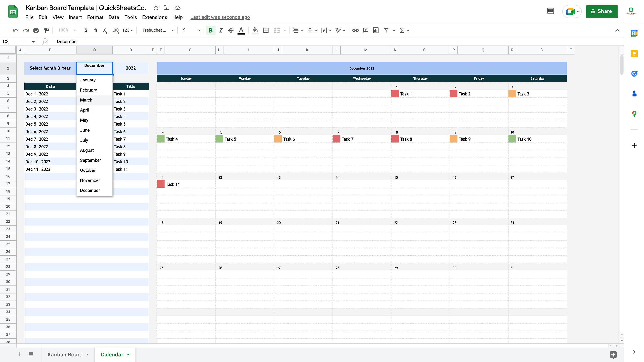The width and height of the screenshot is (644, 362).
Task: Decrease decimal places
Action: [105, 30]
